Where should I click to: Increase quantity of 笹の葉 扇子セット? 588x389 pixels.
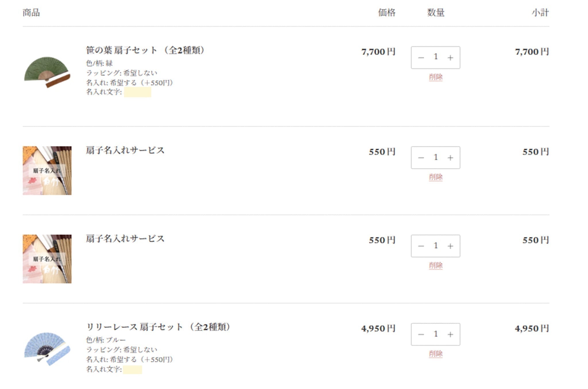click(x=451, y=57)
